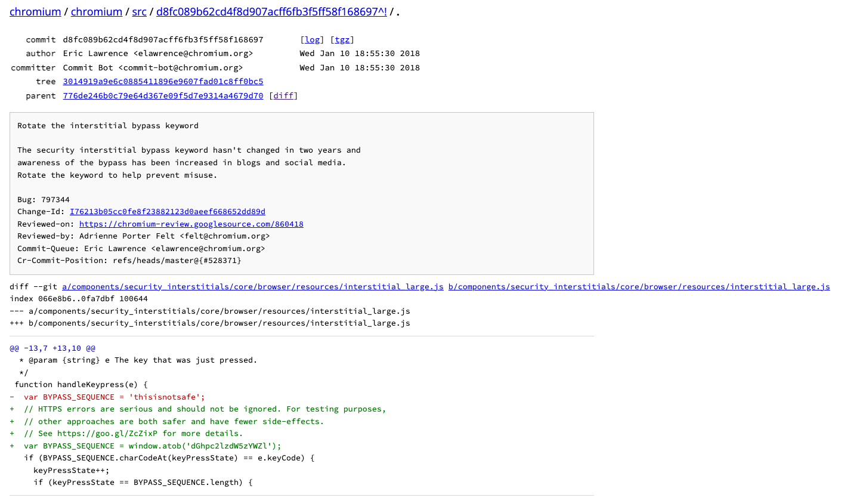Open the first chromium breadcrumb link
The height and width of the screenshot is (504, 841).
(35, 12)
